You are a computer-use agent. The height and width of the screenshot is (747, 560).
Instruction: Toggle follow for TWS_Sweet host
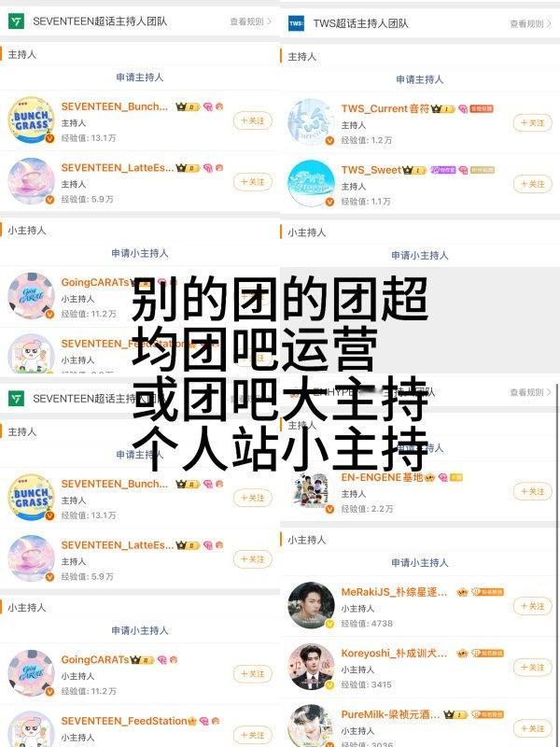pyautogui.click(x=532, y=184)
